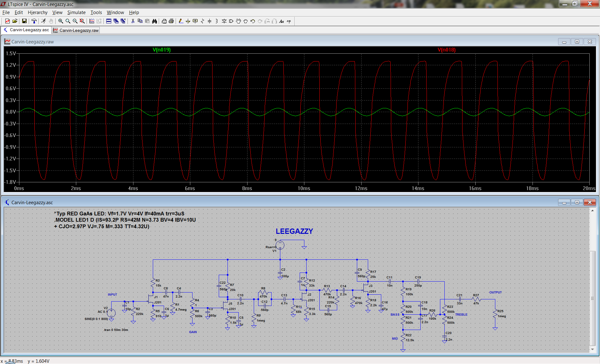
Task: Click the Run simulation icon
Action: coord(43,21)
